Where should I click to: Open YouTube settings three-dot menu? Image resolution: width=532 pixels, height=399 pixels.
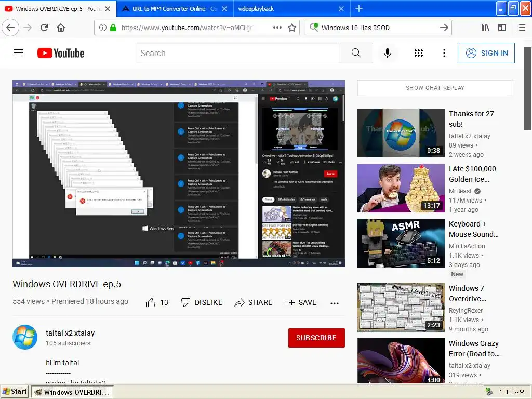coord(444,53)
